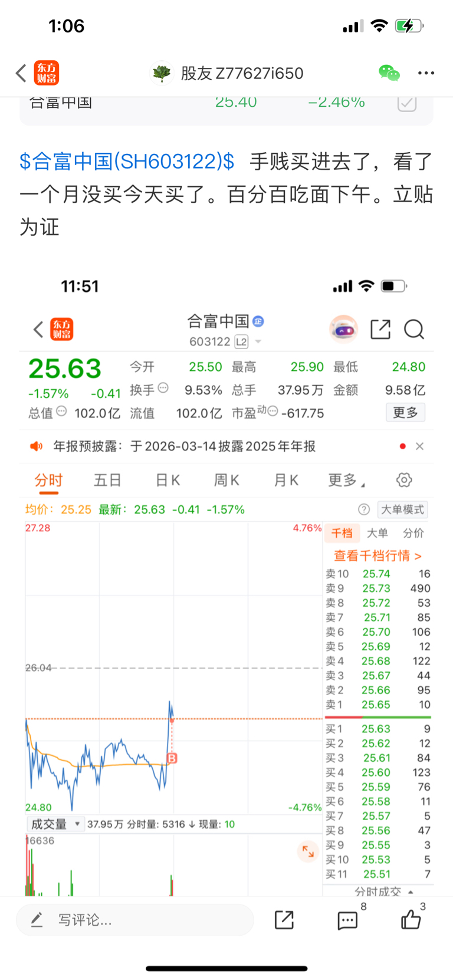Viewport: 453px width, 980px height.
Task: Tap poster name 股友Z77627i650
Action: 242,73
